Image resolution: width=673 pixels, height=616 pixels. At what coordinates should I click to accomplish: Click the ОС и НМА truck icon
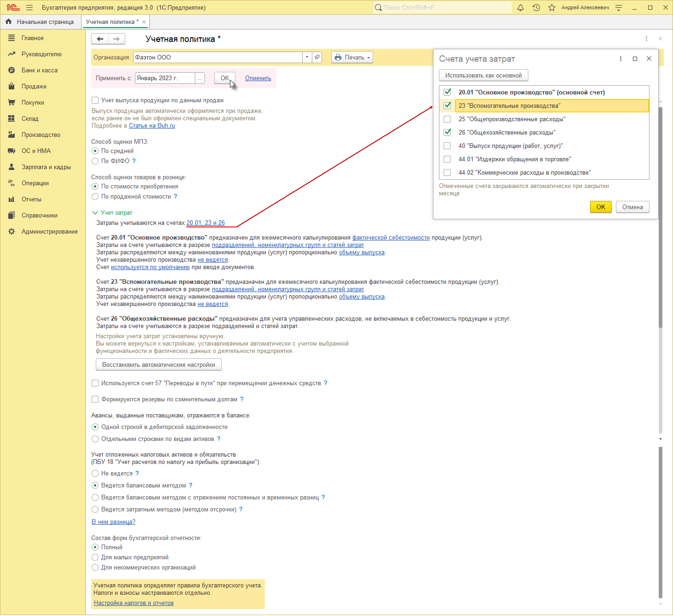12,151
